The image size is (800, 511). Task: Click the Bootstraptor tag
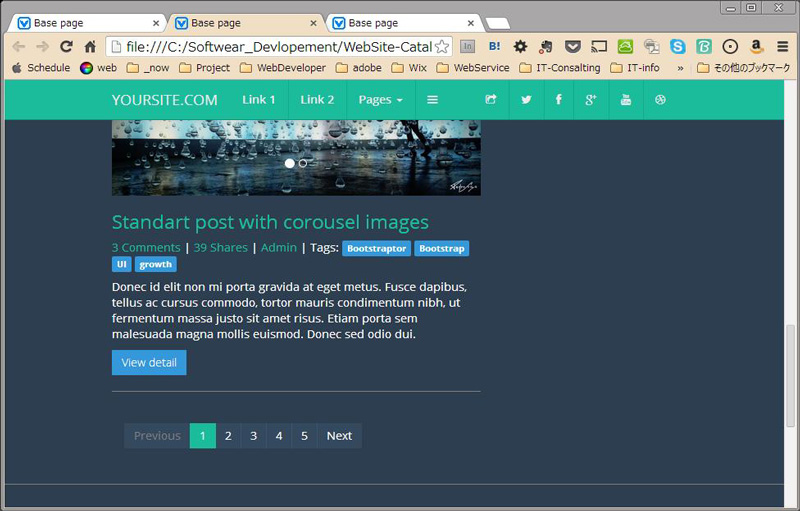coord(377,248)
